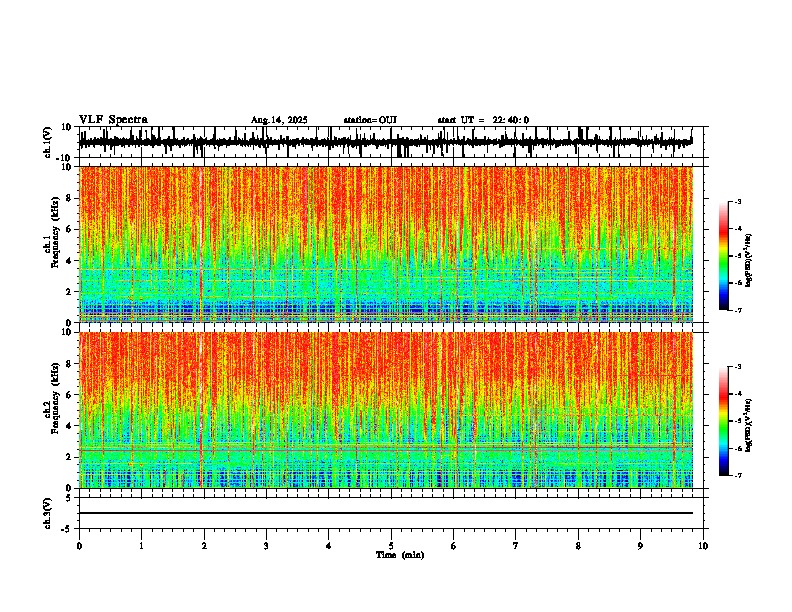The width and height of the screenshot is (792, 612).
Task: Click time-axis tick label '3'
Action: tap(266, 546)
